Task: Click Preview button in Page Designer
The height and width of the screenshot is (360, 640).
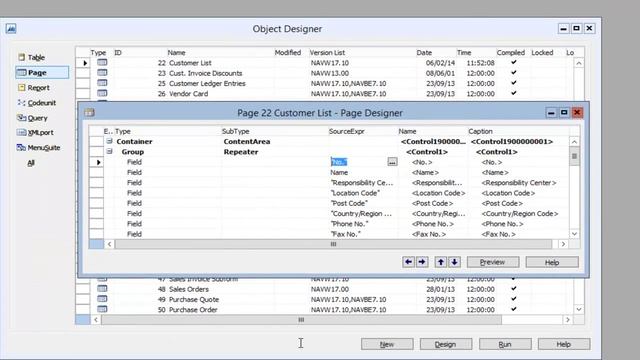Action: pos(493,262)
